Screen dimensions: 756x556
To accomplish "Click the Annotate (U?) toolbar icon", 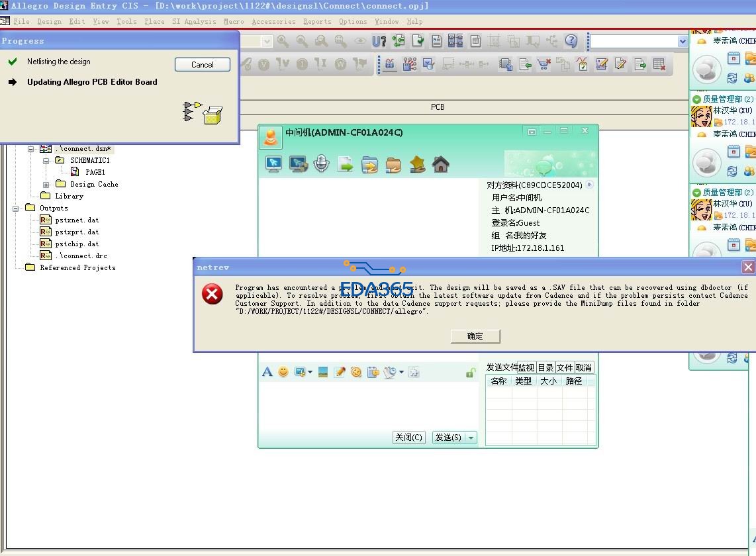I will [379, 42].
